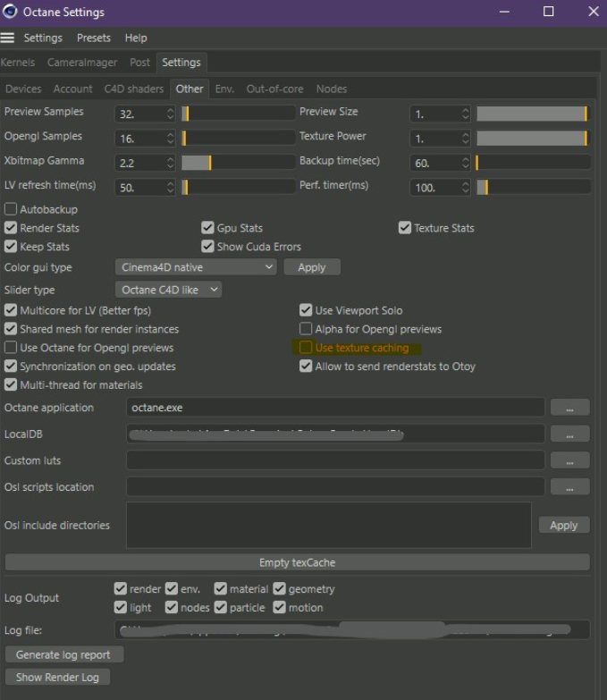The image size is (607, 700).
Task: Click Preview Size stepper arrows
Action: click(x=466, y=114)
